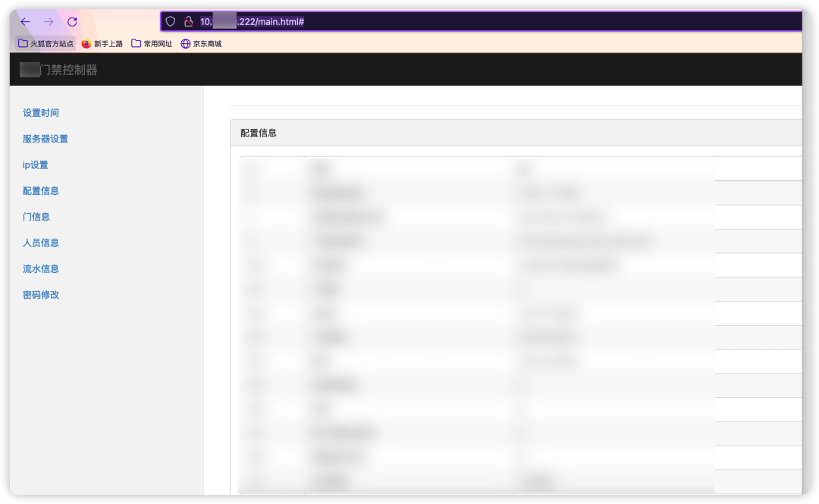Open the 京东商城 bookmark

[x=201, y=43]
